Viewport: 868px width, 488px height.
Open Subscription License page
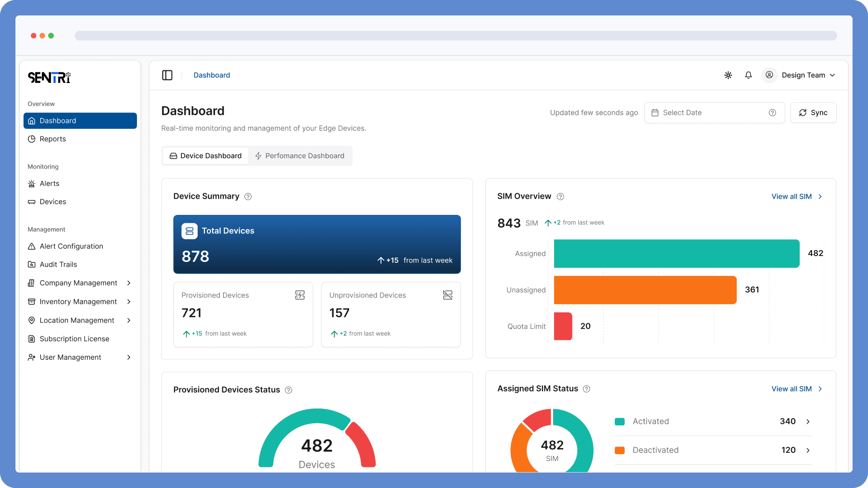click(80, 339)
